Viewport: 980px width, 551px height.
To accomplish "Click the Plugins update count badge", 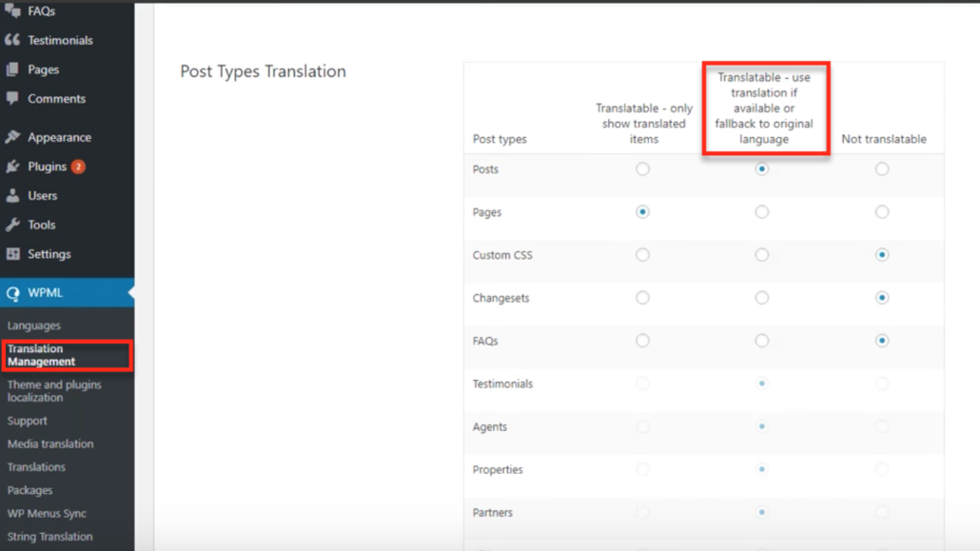I will click(x=78, y=167).
